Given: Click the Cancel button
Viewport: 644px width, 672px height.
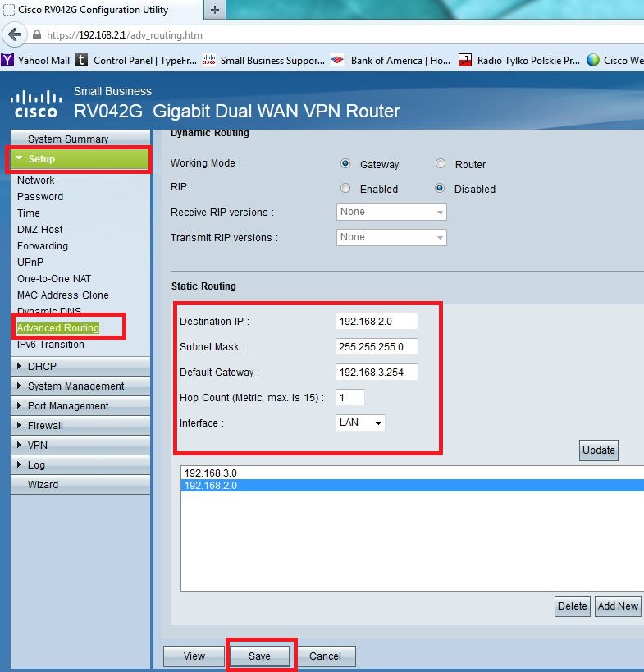Looking at the screenshot, I should tap(325, 656).
